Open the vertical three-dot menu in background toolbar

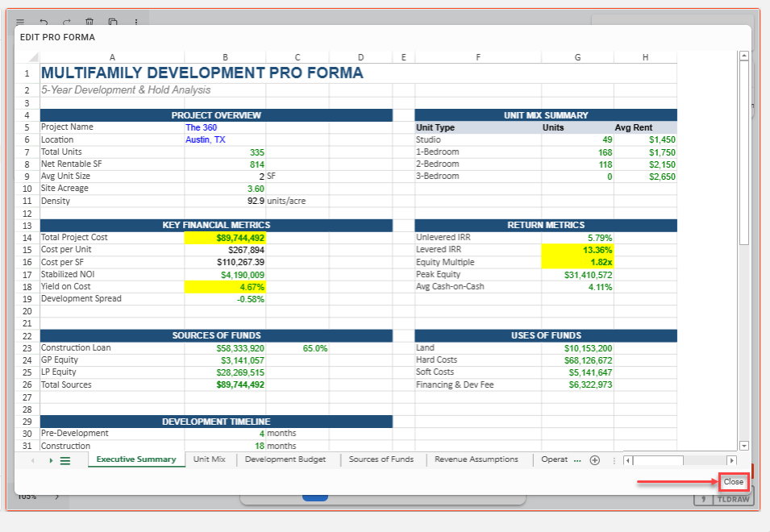point(136,22)
